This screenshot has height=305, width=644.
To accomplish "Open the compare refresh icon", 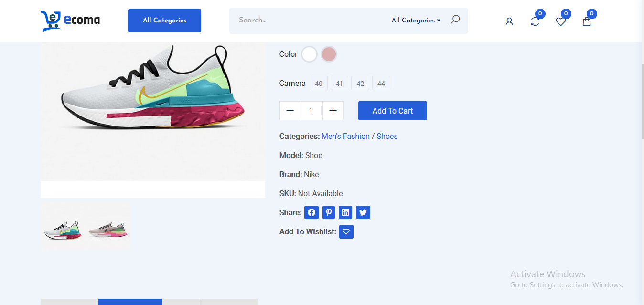I will click(x=535, y=21).
